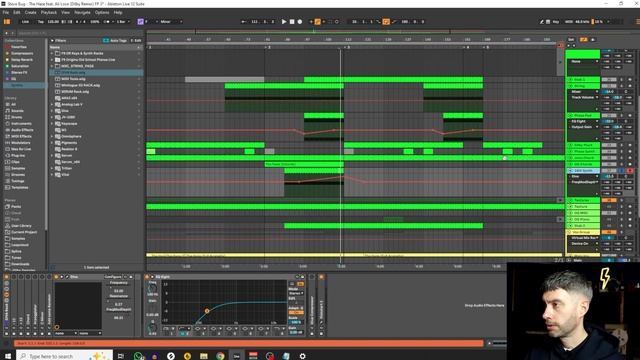Expand the Omnisphere browser item
640x360 pixels.
[x=52, y=136]
